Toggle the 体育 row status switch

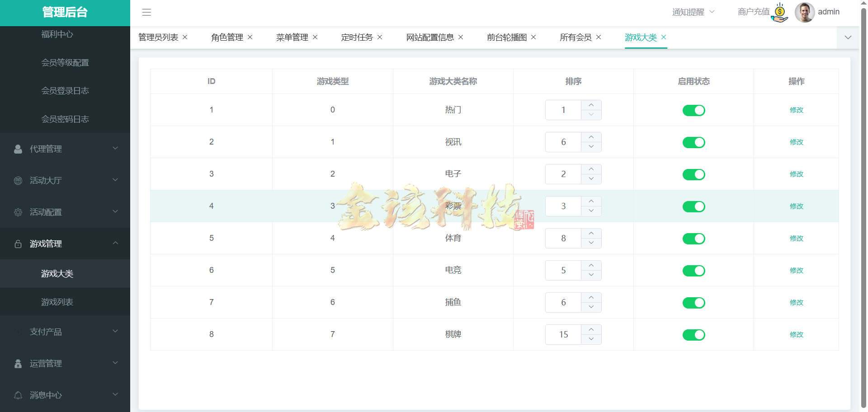tap(694, 239)
